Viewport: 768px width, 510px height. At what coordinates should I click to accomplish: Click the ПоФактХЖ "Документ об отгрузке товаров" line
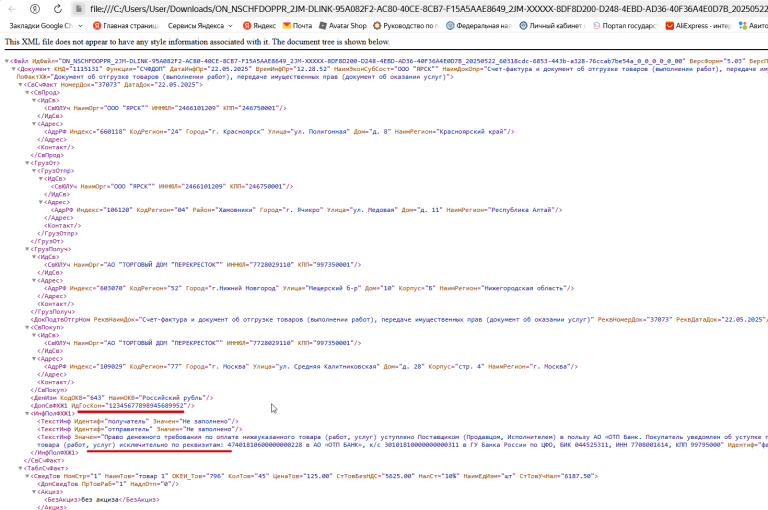click(235, 77)
